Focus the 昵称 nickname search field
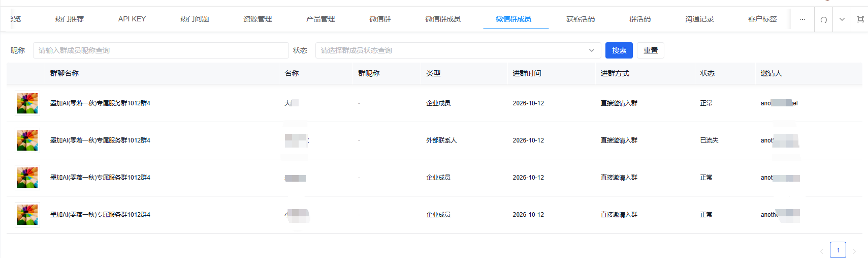This screenshot has width=868, height=258. (x=161, y=50)
